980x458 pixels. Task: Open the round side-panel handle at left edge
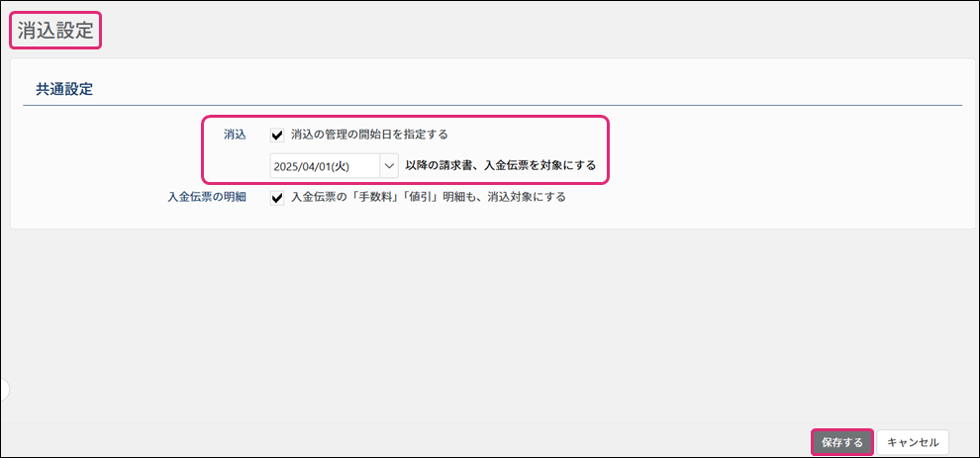tap(3, 389)
